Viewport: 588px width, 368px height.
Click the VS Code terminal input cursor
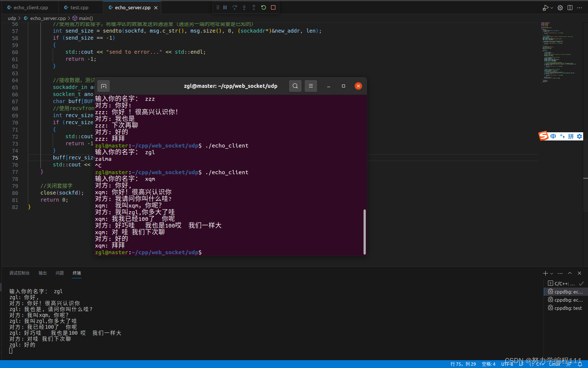[11, 351]
